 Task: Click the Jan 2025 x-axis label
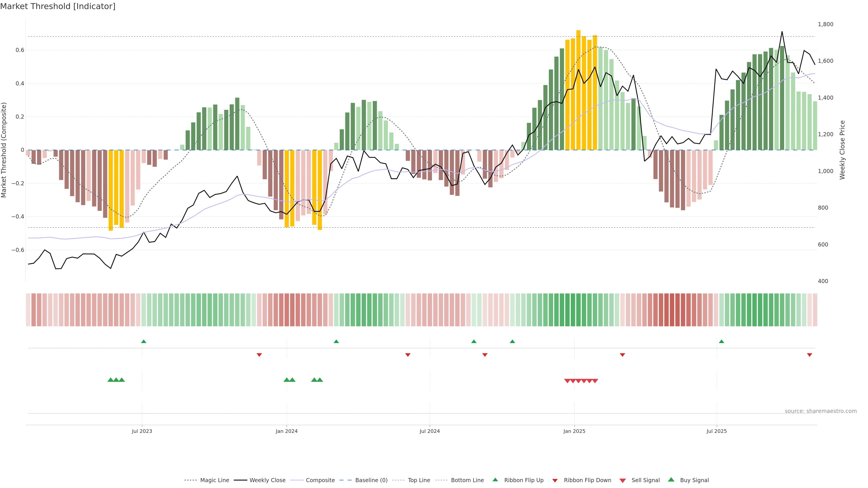tap(574, 431)
